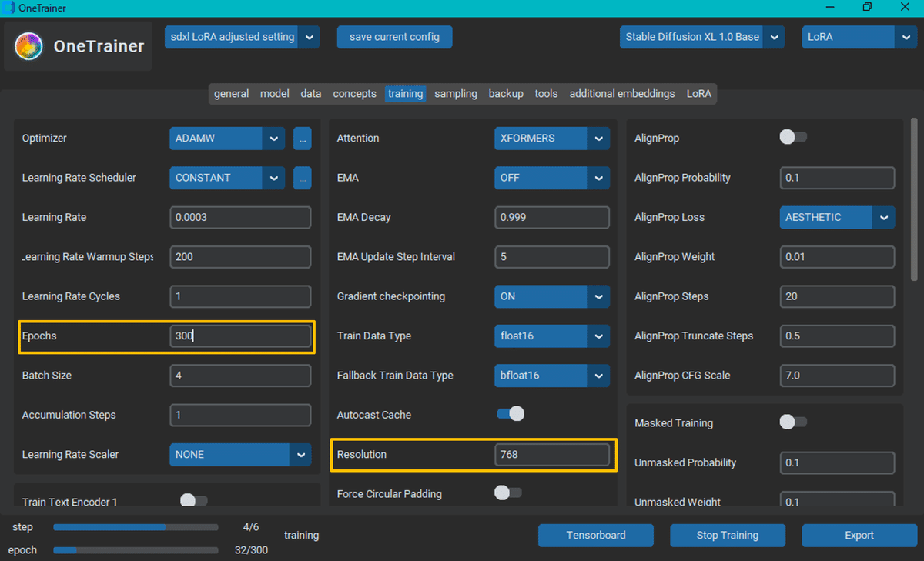Click the Accumulation Steps field
The height and width of the screenshot is (561, 924).
click(240, 415)
